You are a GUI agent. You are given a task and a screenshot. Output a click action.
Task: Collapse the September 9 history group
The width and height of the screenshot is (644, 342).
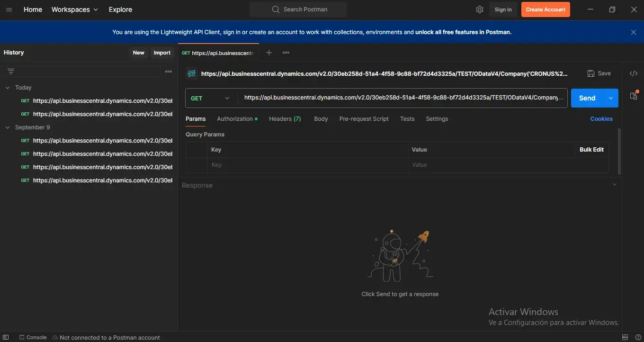[8, 127]
